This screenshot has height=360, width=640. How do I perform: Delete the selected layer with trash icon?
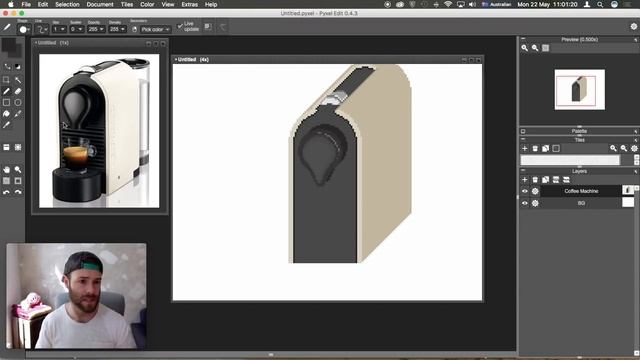click(x=535, y=180)
